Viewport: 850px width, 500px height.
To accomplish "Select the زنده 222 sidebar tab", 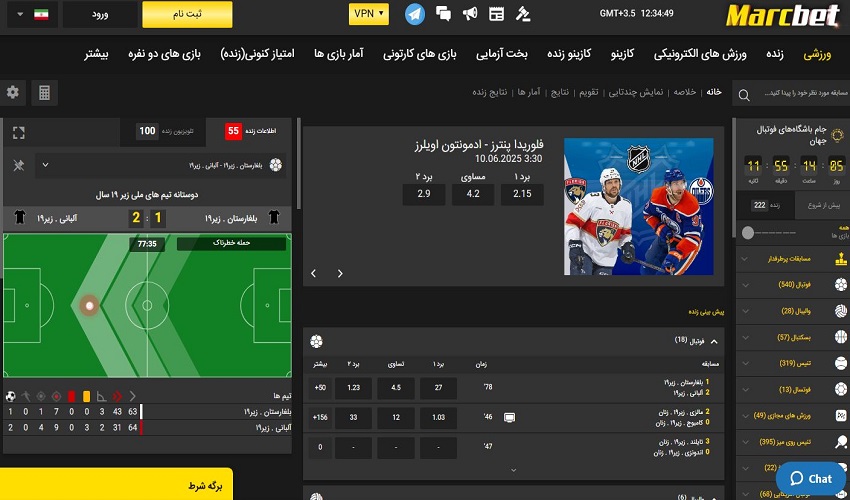I will [765, 206].
